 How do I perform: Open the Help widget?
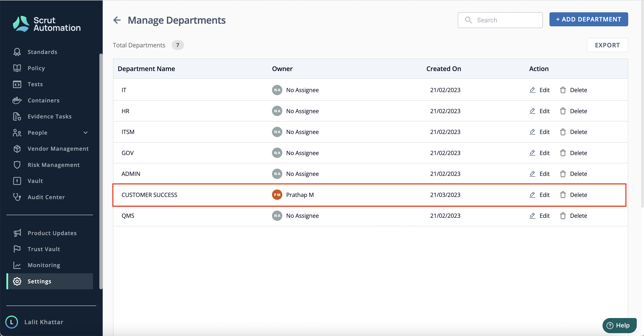[619, 325]
